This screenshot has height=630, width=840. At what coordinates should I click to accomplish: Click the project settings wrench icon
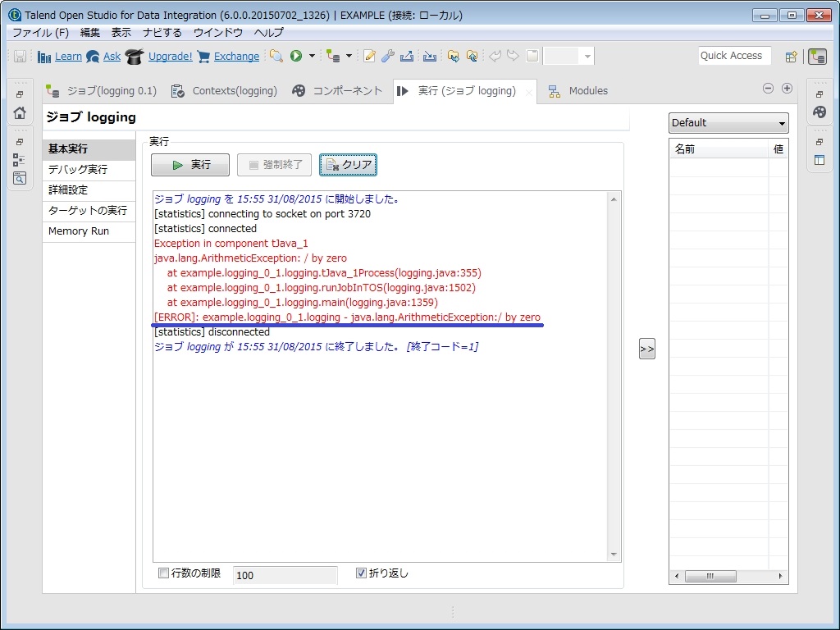(x=386, y=56)
